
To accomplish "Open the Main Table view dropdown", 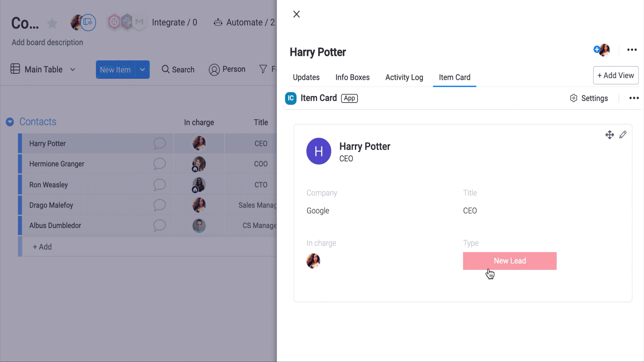I will click(x=72, y=69).
